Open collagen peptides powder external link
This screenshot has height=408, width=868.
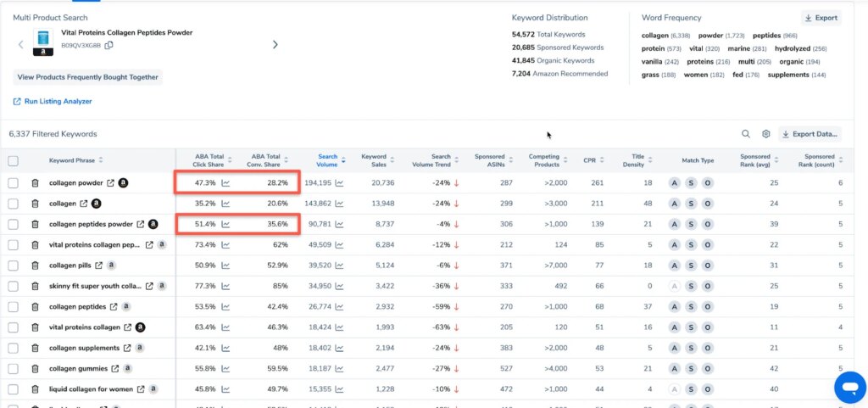pyautogui.click(x=141, y=224)
